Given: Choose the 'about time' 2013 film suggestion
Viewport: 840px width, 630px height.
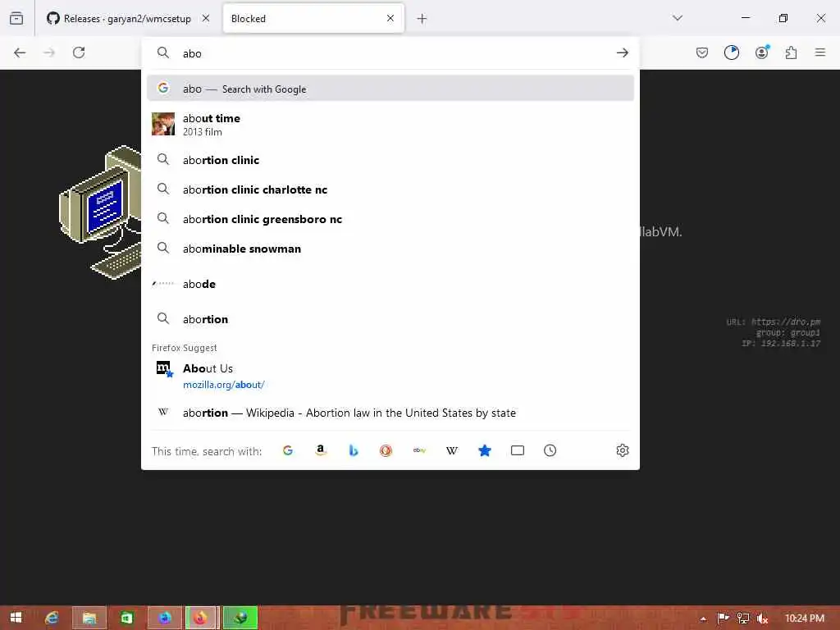Looking at the screenshot, I should [x=390, y=125].
